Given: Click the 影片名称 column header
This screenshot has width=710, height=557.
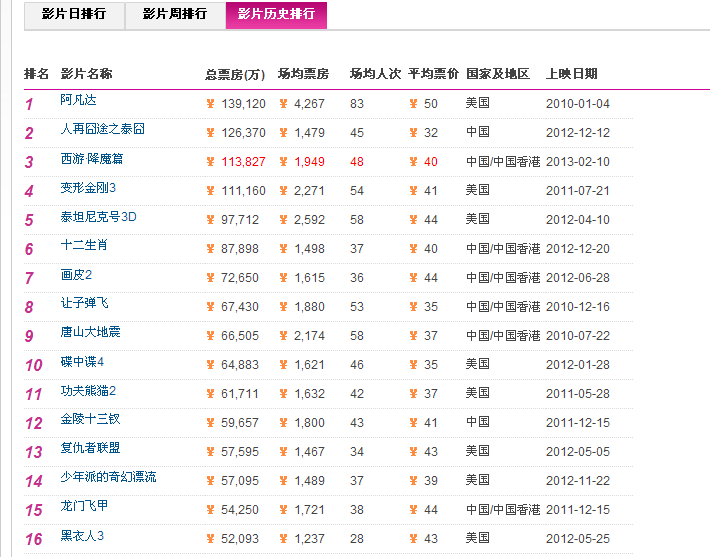Looking at the screenshot, I should tap(86, 73).
